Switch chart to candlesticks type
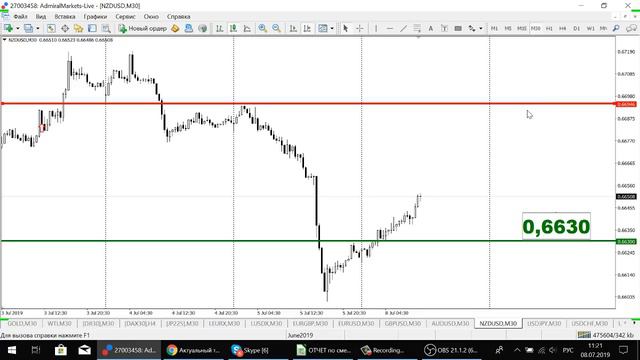 (x=233, y=28)
